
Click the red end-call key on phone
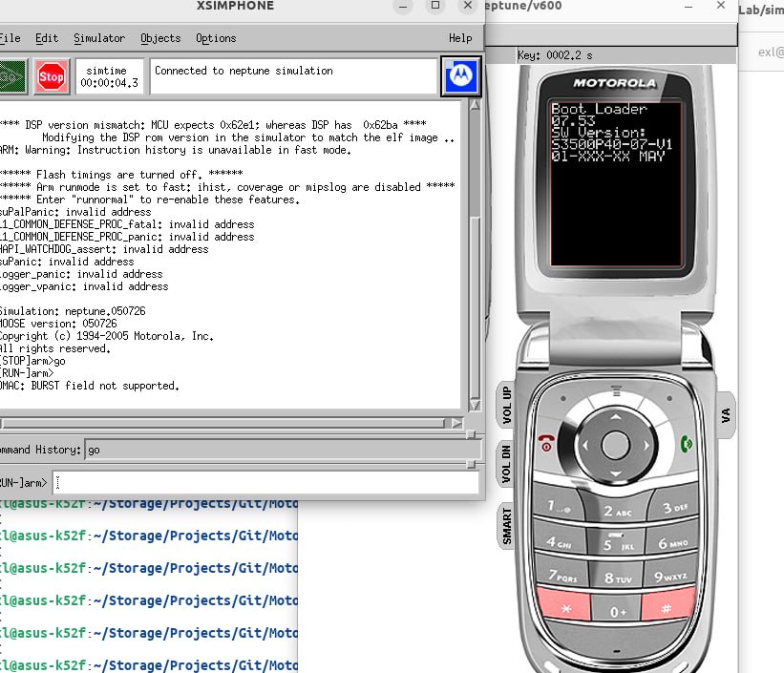pos(546,443)
